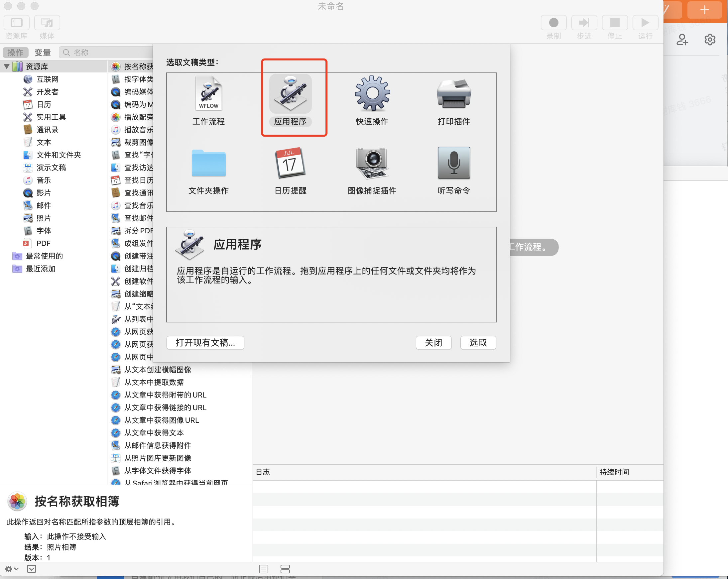Click the 日志 log column header

pos(424,472)
